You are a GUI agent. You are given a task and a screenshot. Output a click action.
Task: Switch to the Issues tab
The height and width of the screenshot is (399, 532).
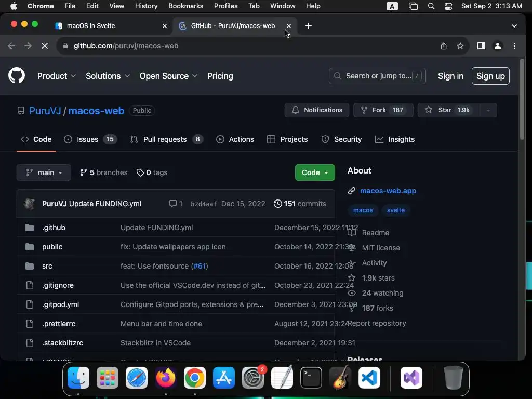click(90, 139)
